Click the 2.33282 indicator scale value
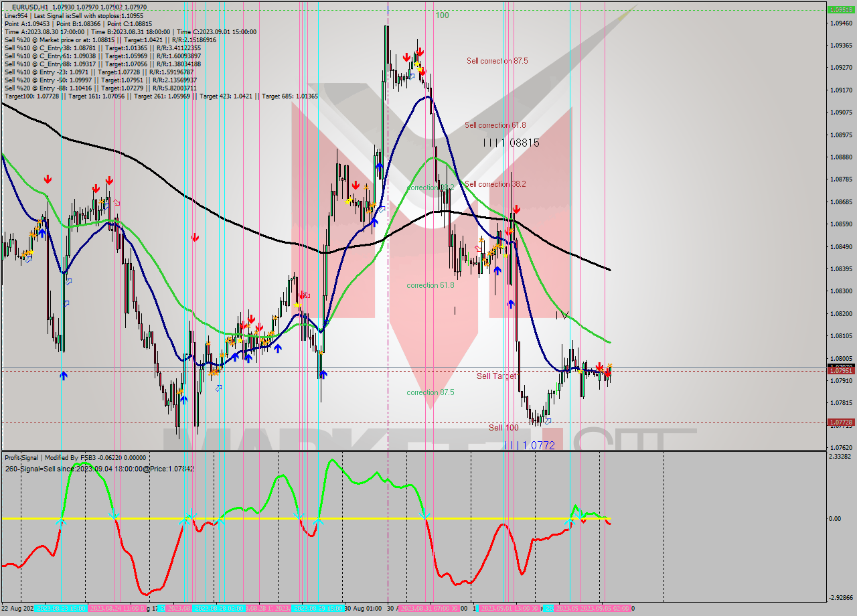The height and width of the screenshot is (616, 857). pyautogui.click(x=841, y=457)
